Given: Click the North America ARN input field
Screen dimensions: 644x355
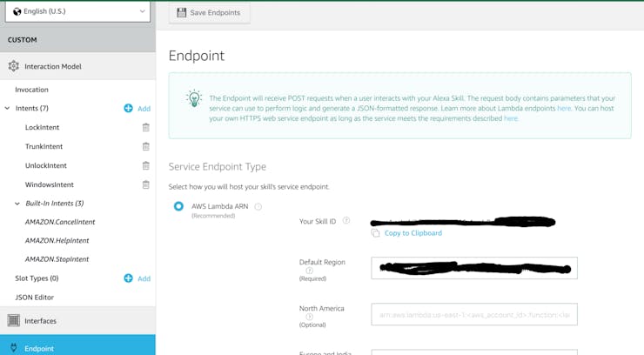Looking at the screenshot, I should (474, 314).
